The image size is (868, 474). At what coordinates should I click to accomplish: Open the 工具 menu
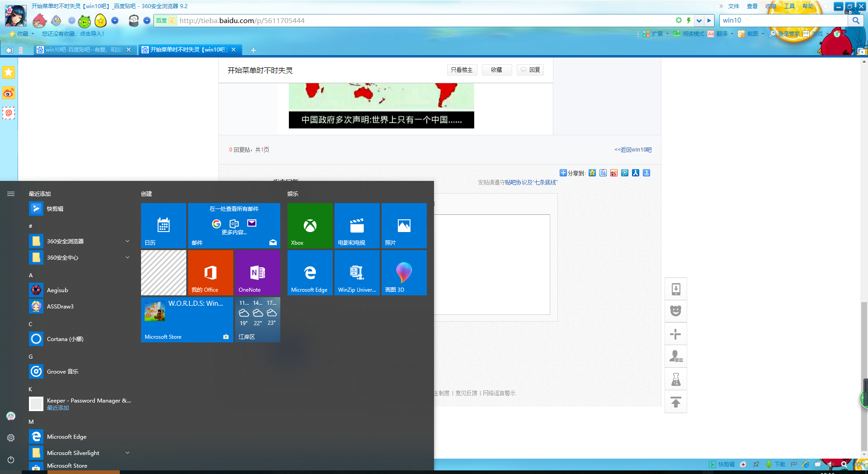tap(789, 6)
